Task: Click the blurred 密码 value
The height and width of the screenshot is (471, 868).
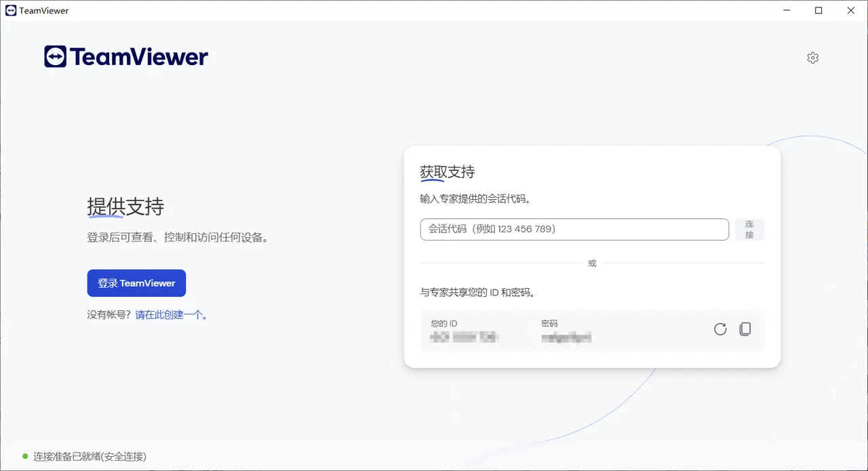Action: [566, 337]
